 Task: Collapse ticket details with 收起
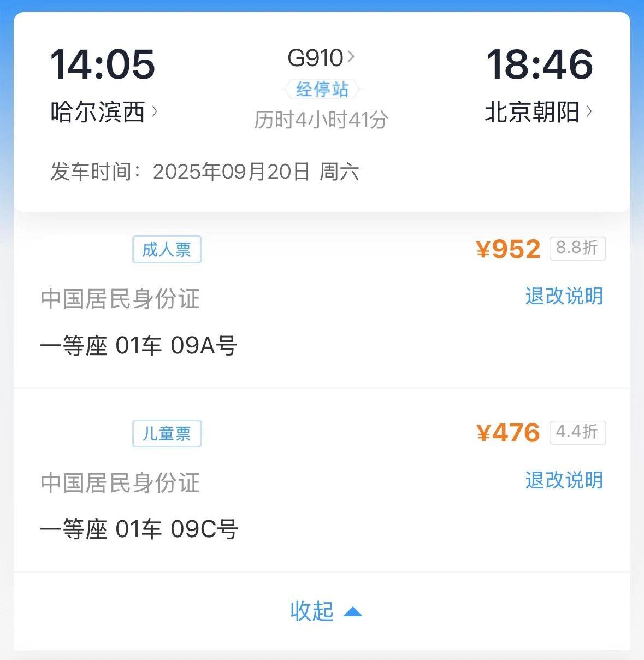(312, 611)
